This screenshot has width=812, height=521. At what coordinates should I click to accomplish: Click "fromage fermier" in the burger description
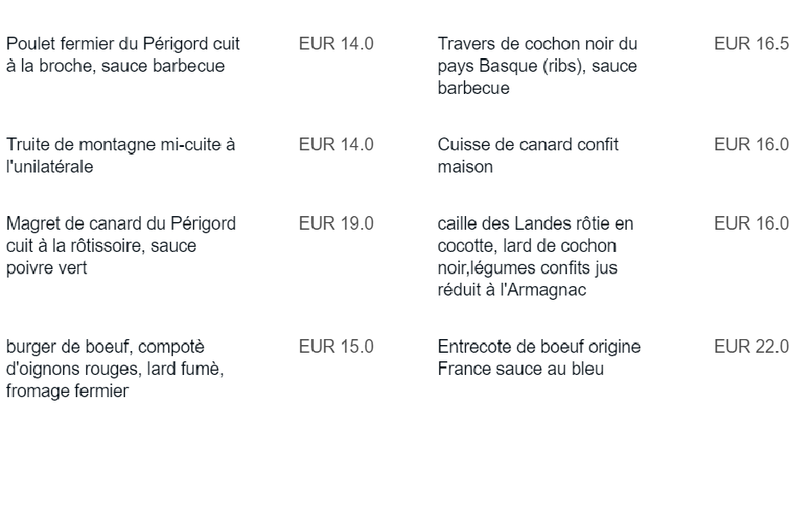(68, 392)
